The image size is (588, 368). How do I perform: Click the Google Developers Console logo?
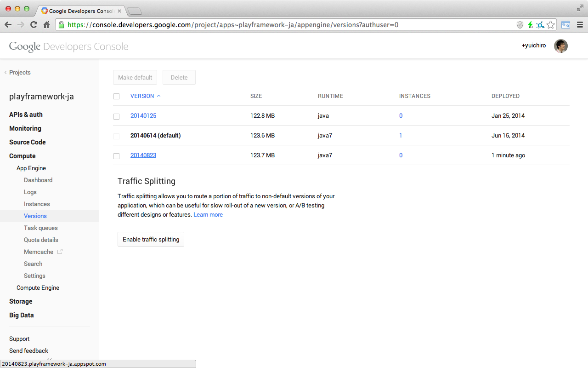68,46
